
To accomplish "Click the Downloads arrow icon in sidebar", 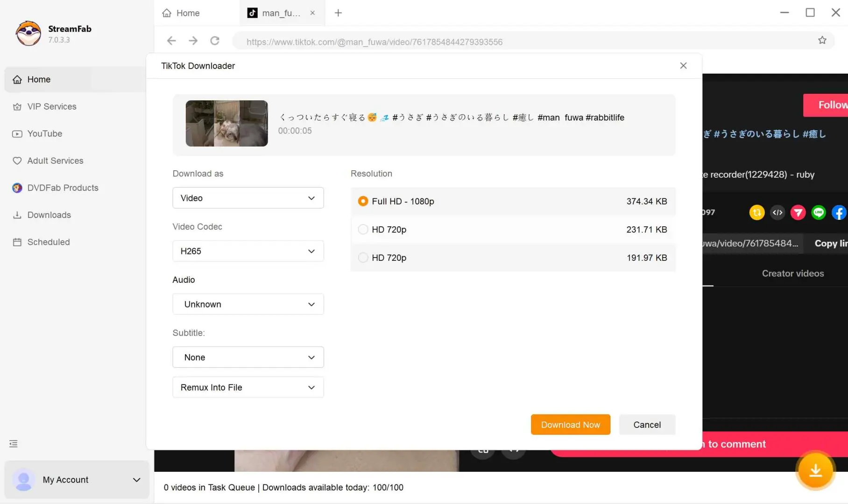I will pos(17,215).
